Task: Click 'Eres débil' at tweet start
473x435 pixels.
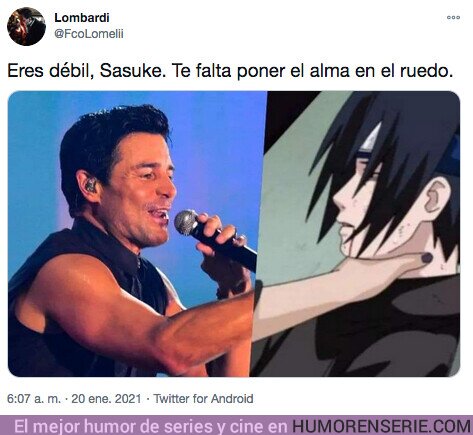Action: pos(49,71)
